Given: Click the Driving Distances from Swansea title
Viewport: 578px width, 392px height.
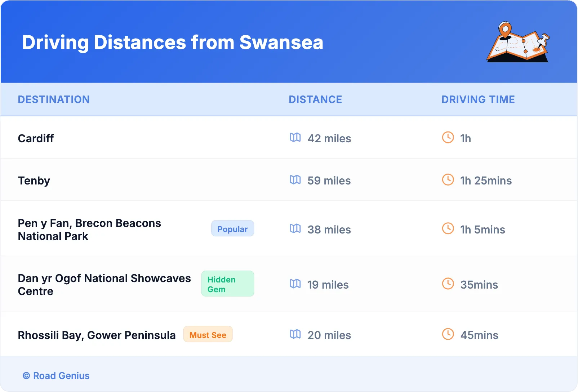Looking at the screenshot, I should click(x=173, y=43).
